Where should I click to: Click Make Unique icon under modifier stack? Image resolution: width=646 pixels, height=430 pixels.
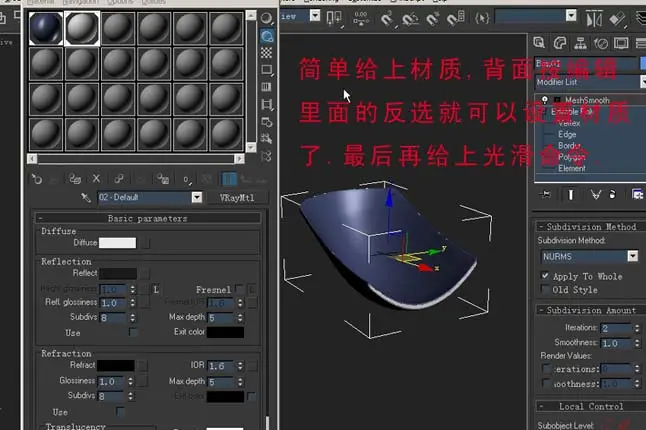pos(596,194)
